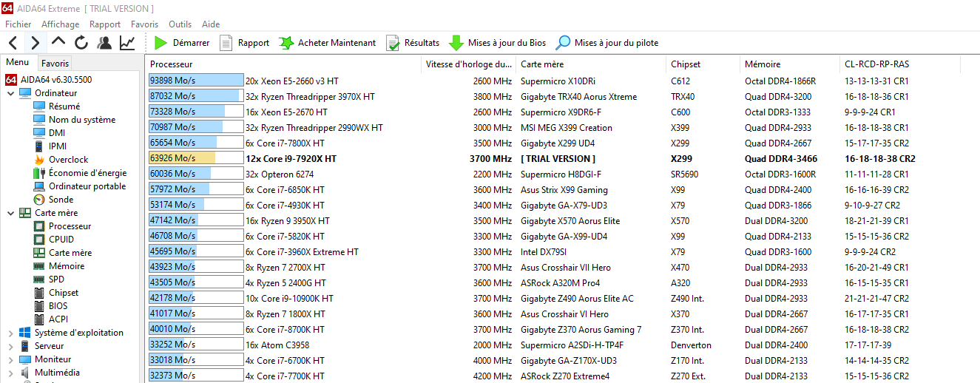The image size is (980, 383).
Task: Select CPUID in the tree
Action: point(61,240)
